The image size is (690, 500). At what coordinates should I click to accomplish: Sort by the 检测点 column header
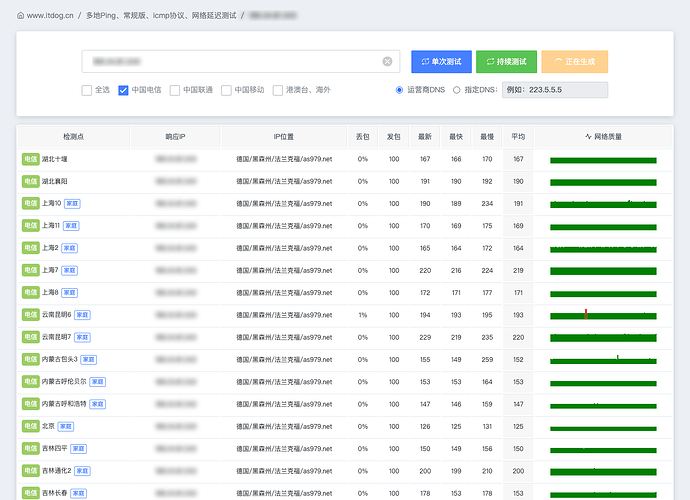pyautogui.click(x=73, y=137)
